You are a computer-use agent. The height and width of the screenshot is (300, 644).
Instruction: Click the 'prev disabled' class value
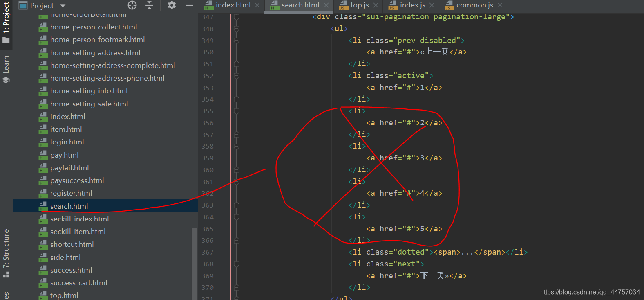point(427,41)
